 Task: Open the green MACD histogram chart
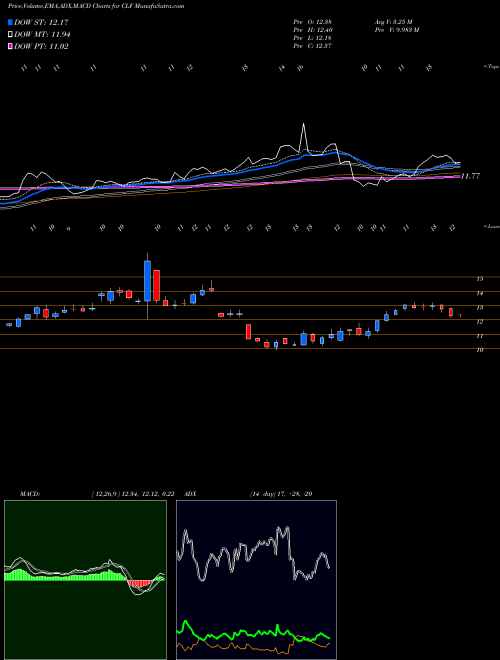click(85, 580)
